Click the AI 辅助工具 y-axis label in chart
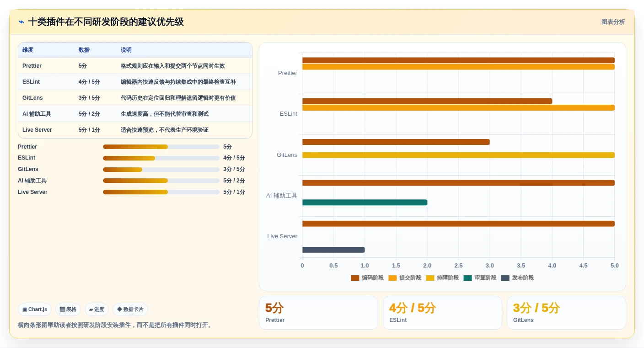 [x=282, y=196]
